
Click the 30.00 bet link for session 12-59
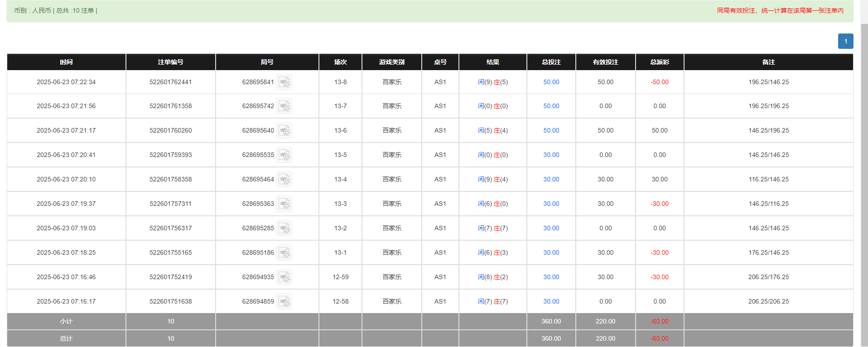[x=551, y=277]
